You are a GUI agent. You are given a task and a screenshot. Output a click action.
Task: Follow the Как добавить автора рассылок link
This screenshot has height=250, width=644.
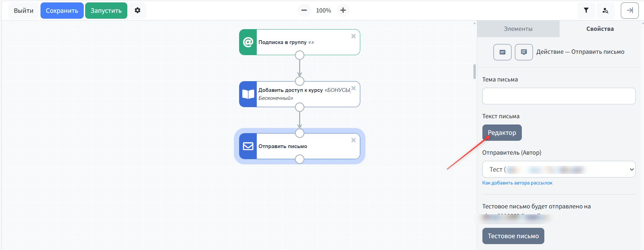click(x=517, y=183)
